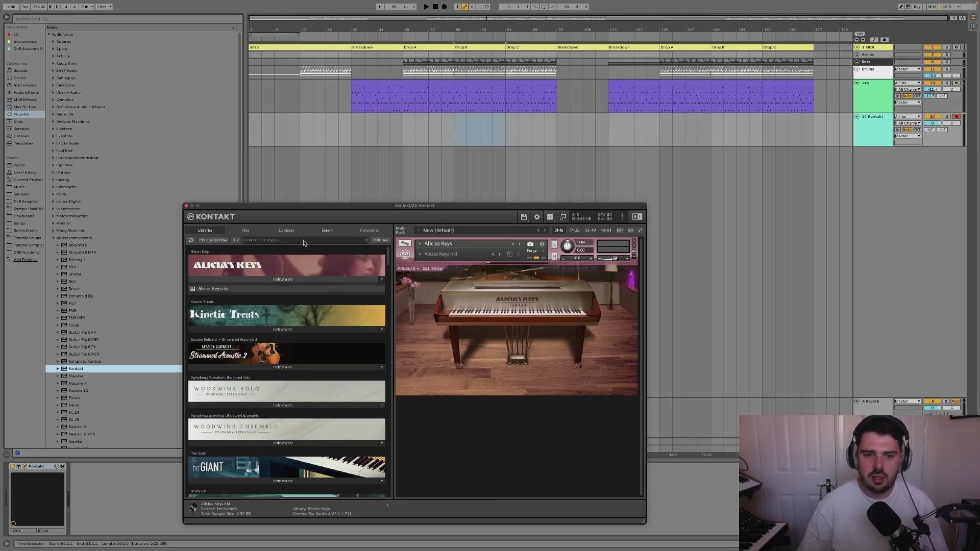
Task: Click SETTINGS in Alicias Keys interface
Action: (x=432, y=268)
